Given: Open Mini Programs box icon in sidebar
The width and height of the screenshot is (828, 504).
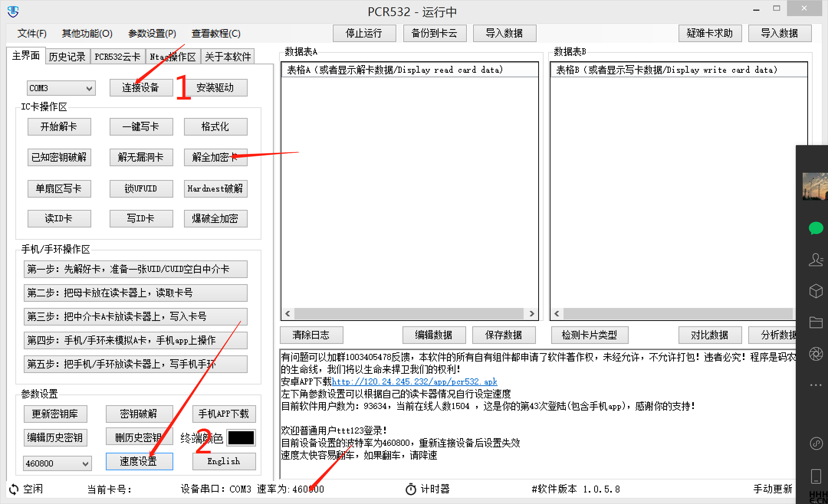Looking at the screenshot, I should tap(816, 291).
